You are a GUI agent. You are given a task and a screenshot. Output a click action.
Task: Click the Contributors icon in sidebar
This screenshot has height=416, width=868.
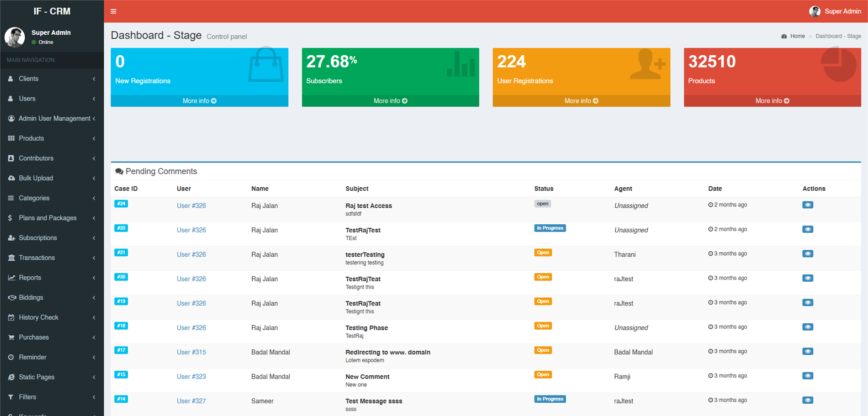pos(11,158)
